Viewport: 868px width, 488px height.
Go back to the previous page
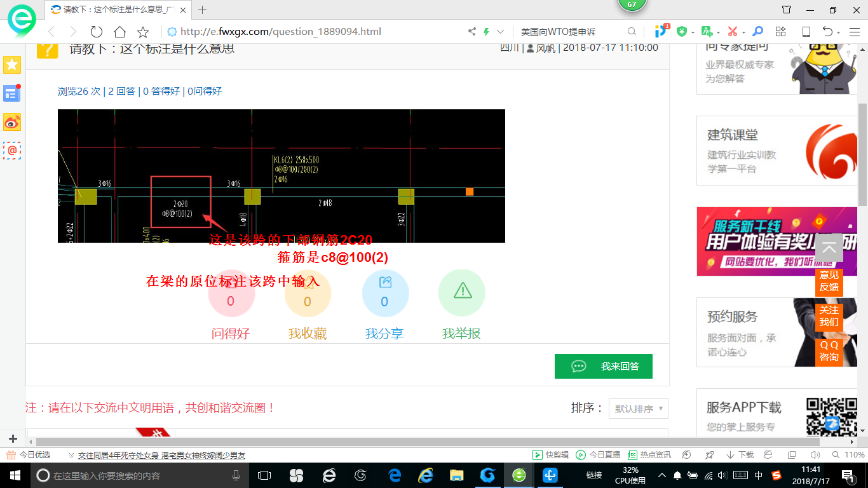coord(51,32)
